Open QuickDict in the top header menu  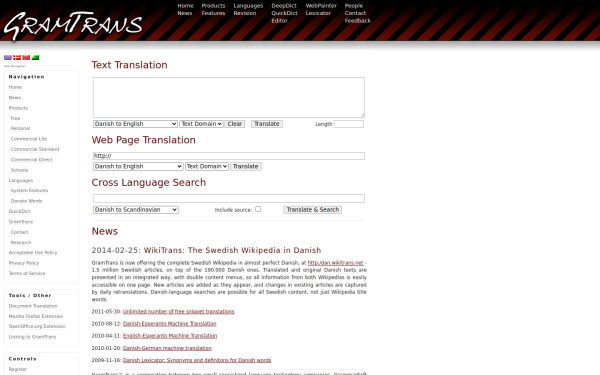284,13
